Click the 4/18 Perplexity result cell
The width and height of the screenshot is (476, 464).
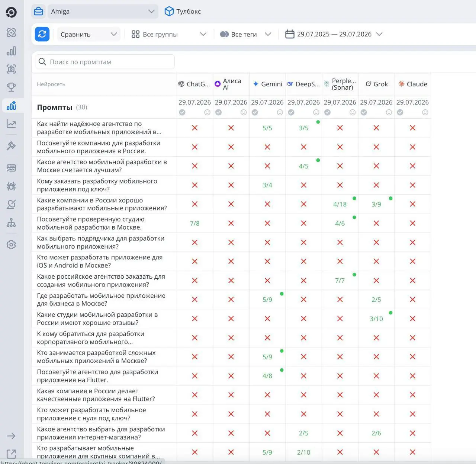(x=340, y=204)
